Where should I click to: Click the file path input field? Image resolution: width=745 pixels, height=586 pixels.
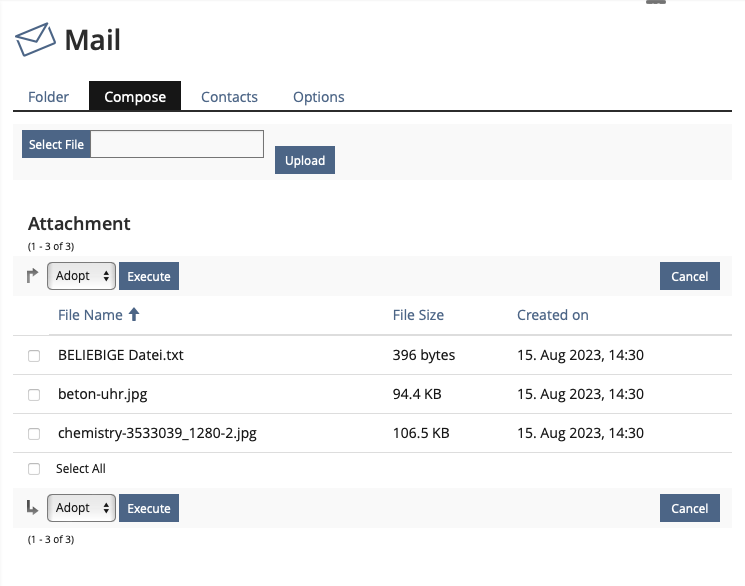[177, 145]
